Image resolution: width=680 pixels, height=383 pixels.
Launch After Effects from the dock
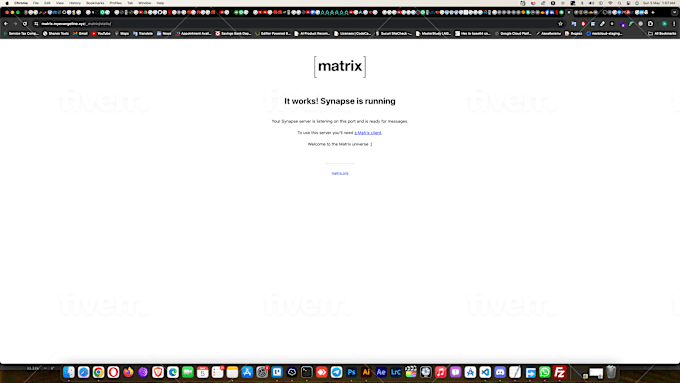381,372
